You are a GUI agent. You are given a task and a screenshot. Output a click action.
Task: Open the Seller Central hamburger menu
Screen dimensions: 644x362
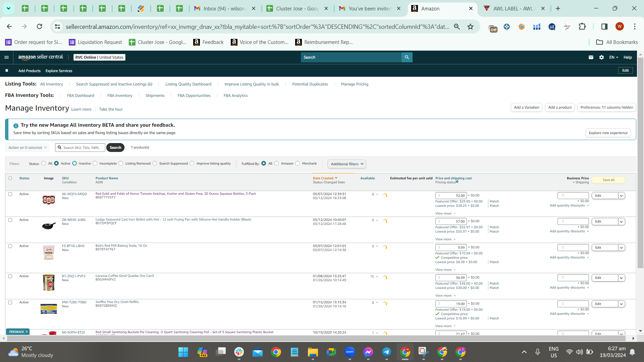6,57
